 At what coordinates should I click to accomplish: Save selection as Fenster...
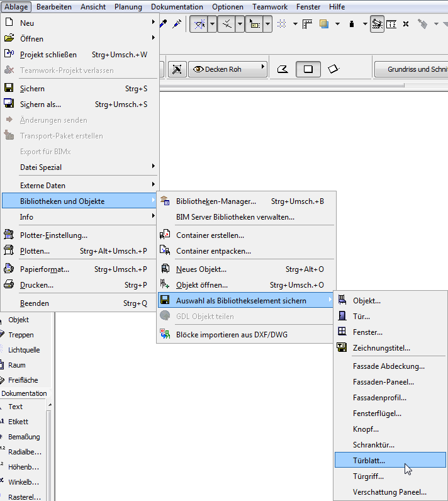click(390, 332)
